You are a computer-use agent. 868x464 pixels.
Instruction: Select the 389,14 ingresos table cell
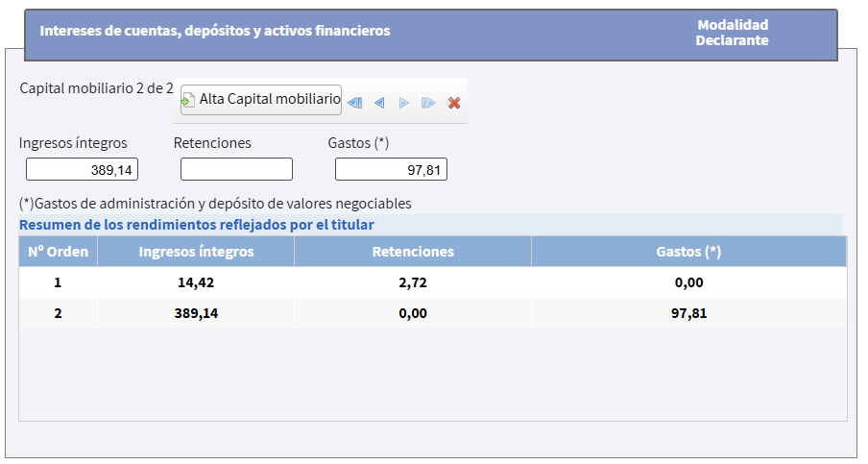tap(196, 313)
